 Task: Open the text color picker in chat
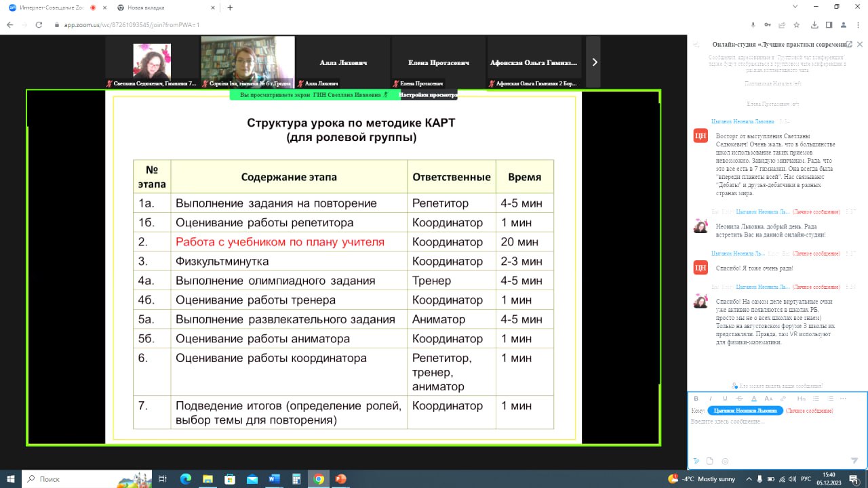pos(753,399)
